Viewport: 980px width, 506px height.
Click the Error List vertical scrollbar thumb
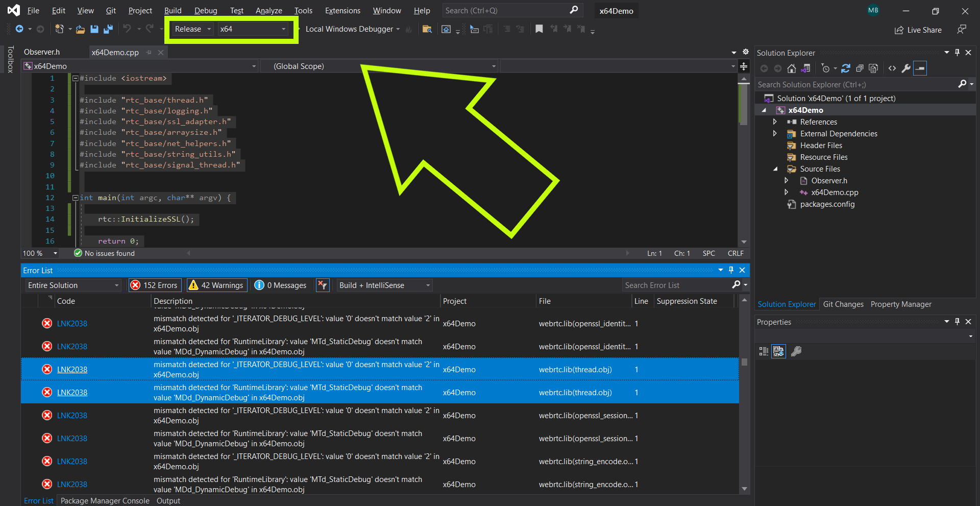point(744,362)
